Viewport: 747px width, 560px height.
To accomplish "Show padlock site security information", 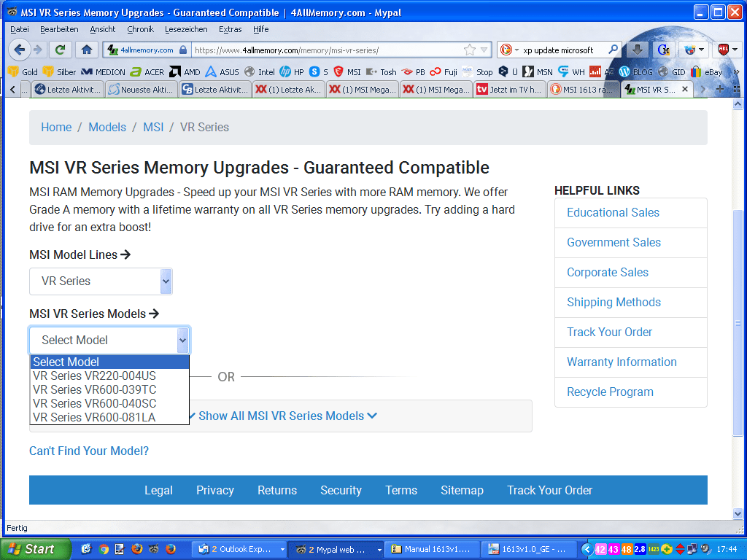I will click(183, 50).
